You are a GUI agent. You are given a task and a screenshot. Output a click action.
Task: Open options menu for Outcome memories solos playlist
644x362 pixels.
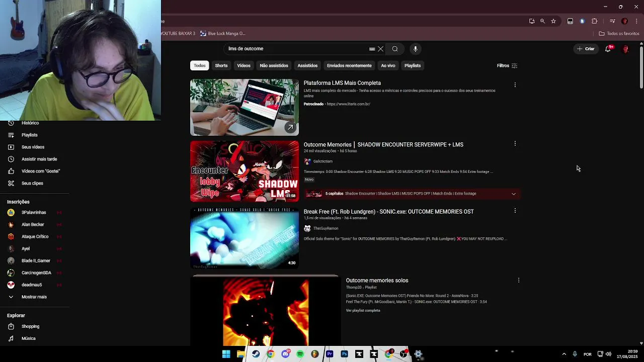pyautogui.click(x=519, y=280)
